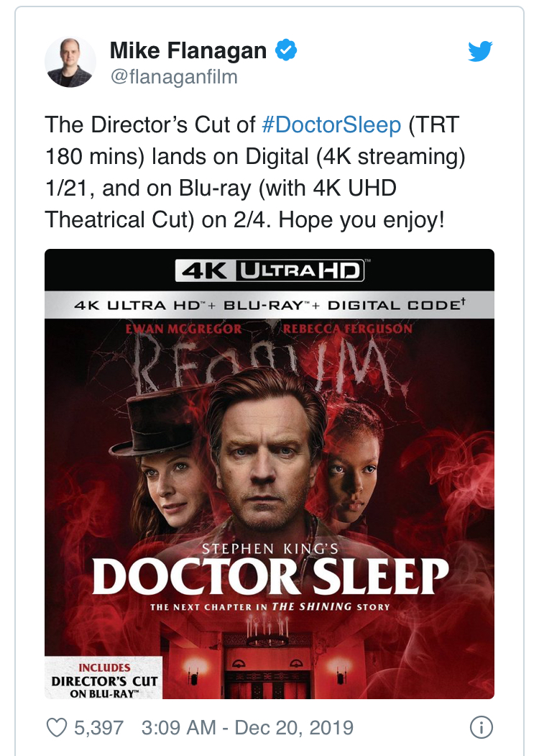This screenshot has width=539, height=756.
Task: Click the blue verified badge
Action: [287, 51]
